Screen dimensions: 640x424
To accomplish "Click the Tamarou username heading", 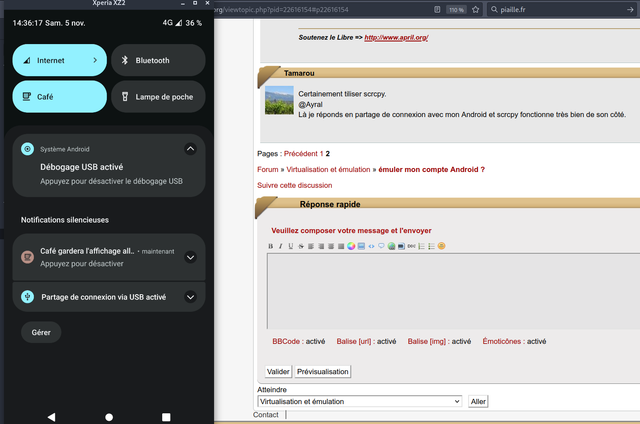I will 299,73.
